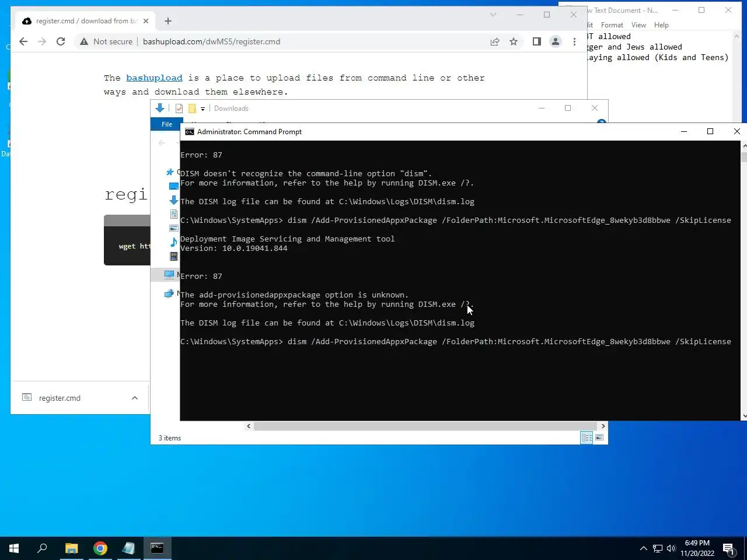Image resolution: width=747 pixels, height=560 pixels.
Task: Share this page via Chrome share icon
Action: pos(495,41)
